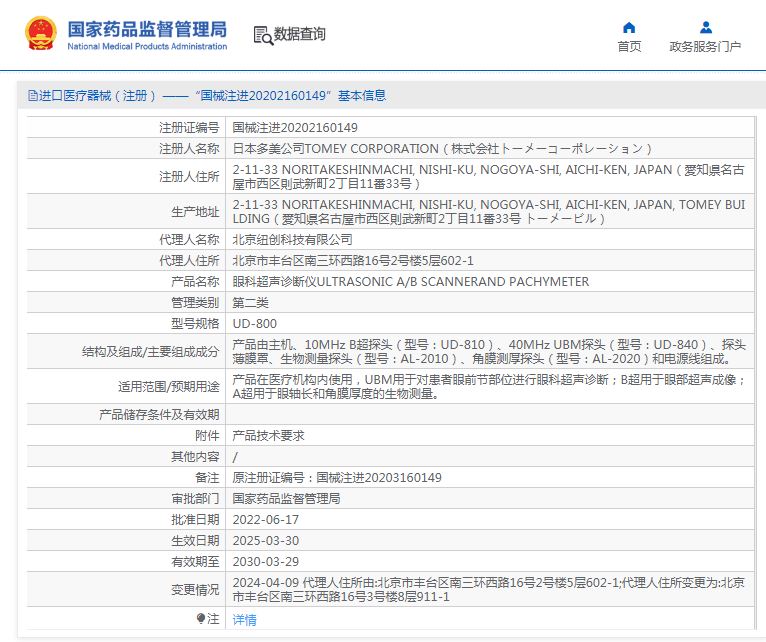This screenshot has height=642, width=766.
Task: Select approval date 2022-06-17
Action: tap(266, 519)
